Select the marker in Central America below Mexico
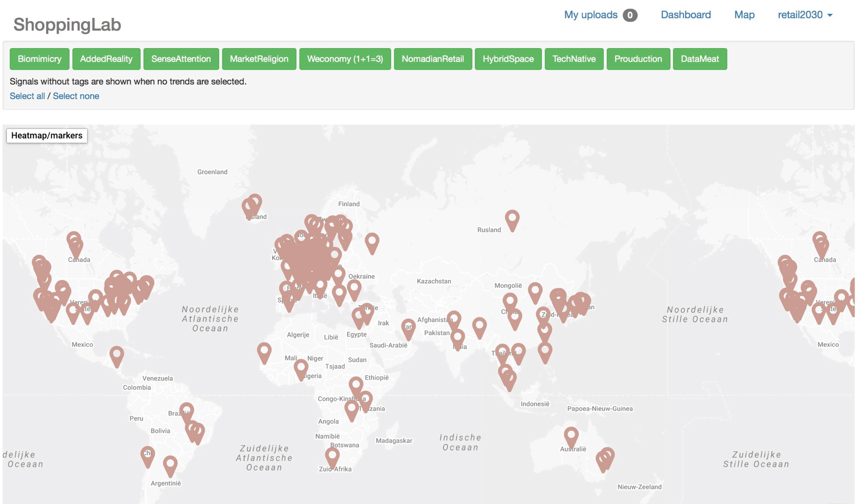The image size is (860, 504). tap(117, 357)
